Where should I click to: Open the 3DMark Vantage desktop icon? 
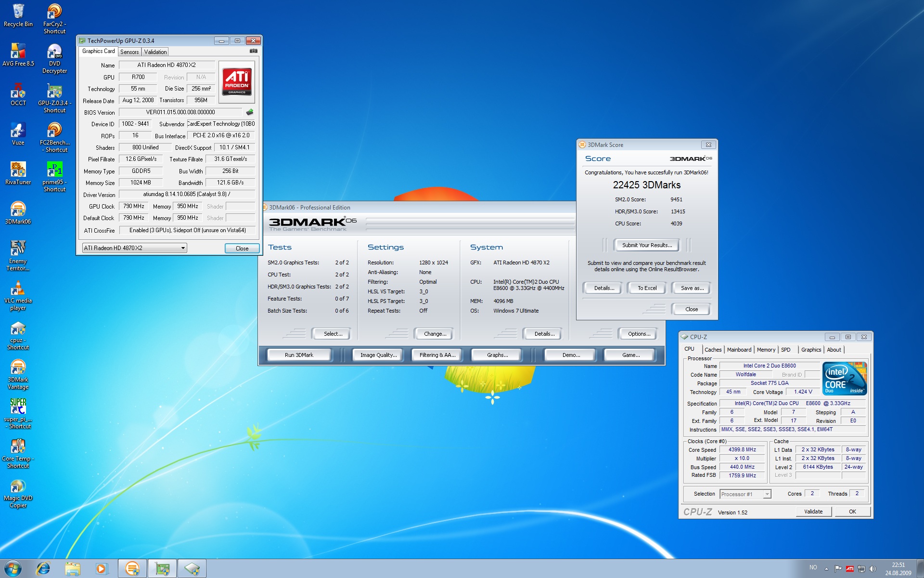click(x=18, y=367)
